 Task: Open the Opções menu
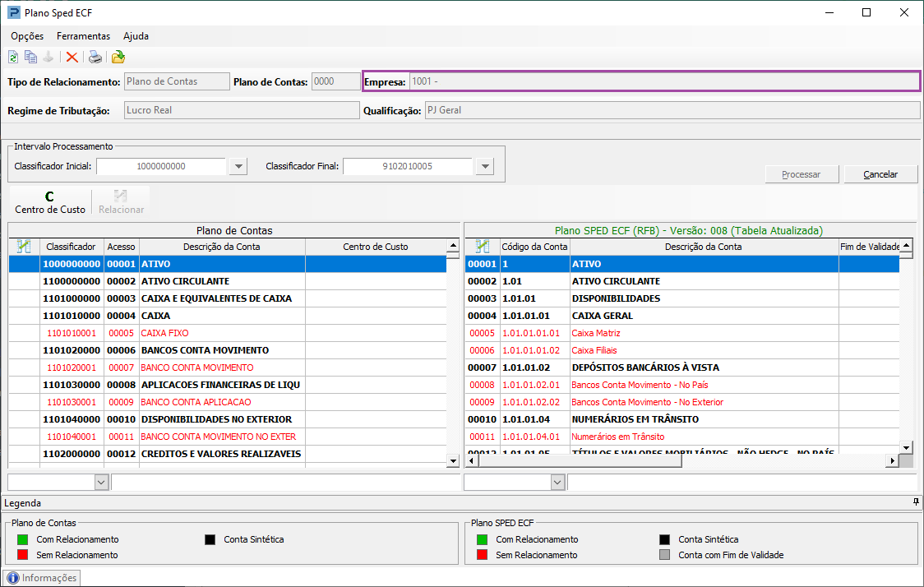coord(27,36)
